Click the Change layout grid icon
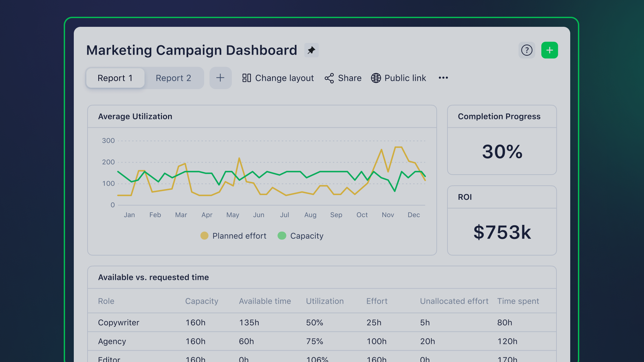The width and height of the screenshot is (644, 362). tap(247, 78)
